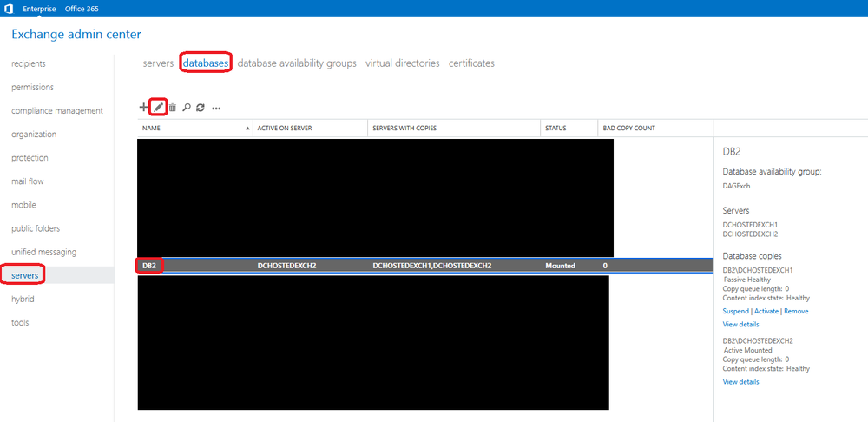Switch to Office 365 tab

(x=82, y=9)
